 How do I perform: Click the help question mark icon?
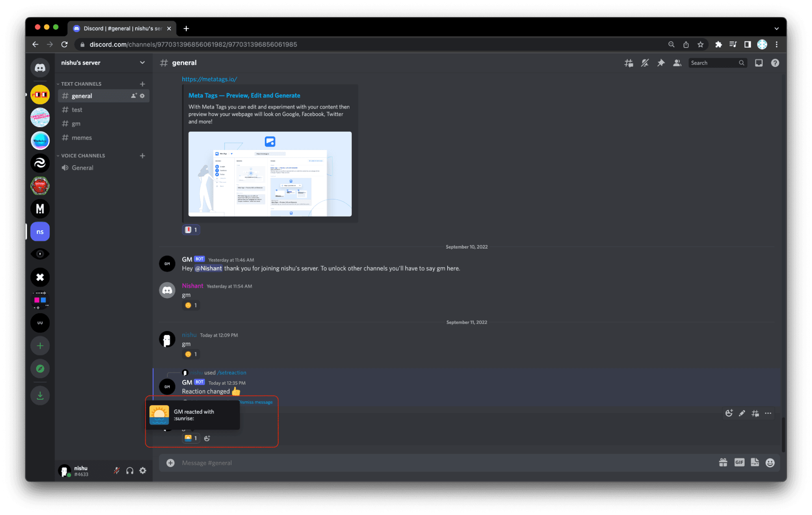click(x=775, y=63)
